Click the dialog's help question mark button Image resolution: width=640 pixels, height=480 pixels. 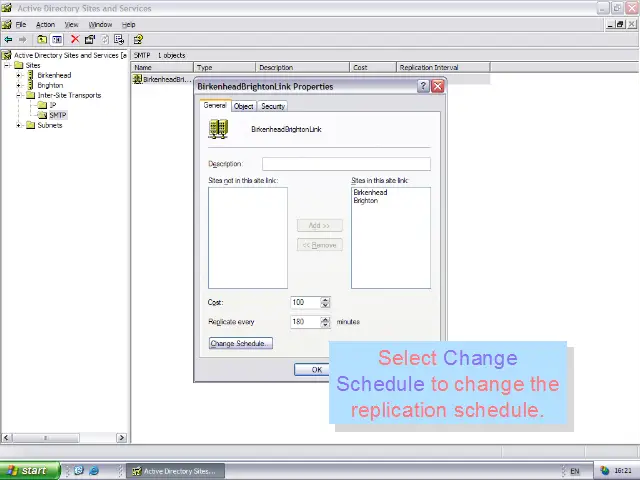pos(423,86)
